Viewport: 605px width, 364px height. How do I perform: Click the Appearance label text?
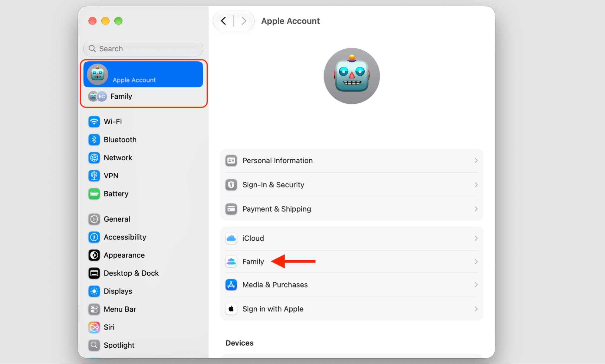click(124, 255)
